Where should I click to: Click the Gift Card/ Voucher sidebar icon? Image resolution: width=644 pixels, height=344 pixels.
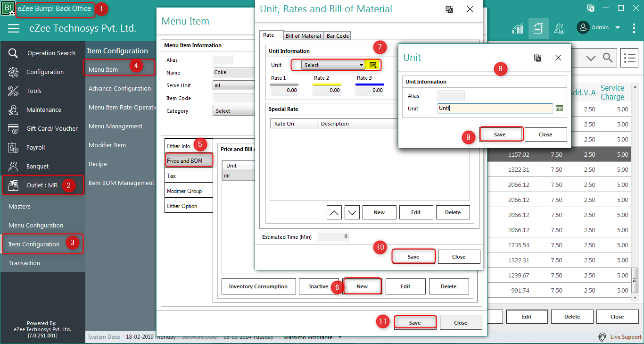click(x=13, y=128)
